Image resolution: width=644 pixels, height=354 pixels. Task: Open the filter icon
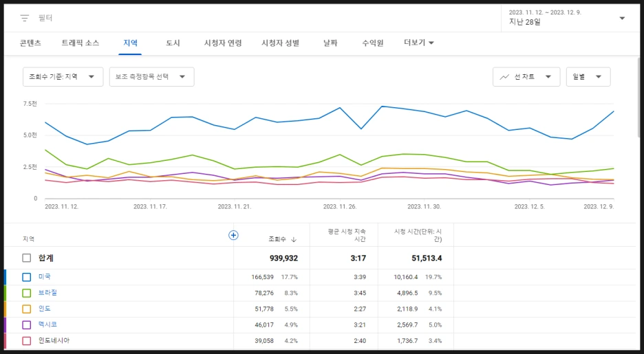coord(25,18)
